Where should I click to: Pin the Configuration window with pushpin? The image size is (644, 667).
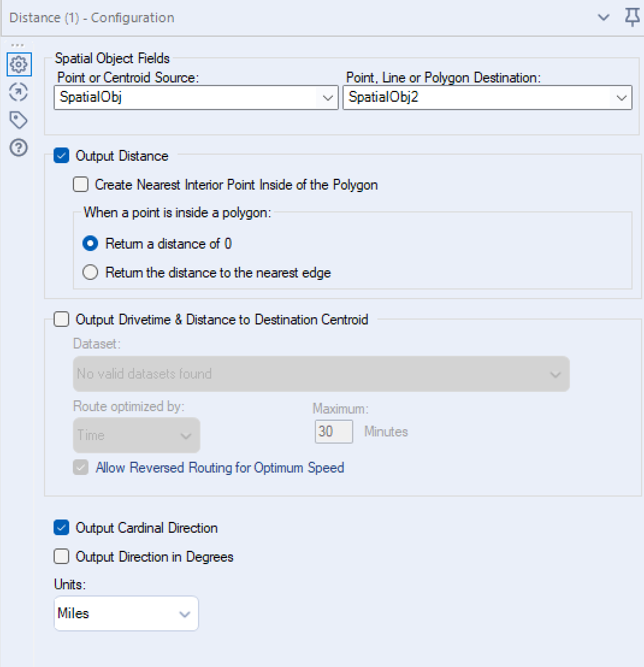(631, 17)
